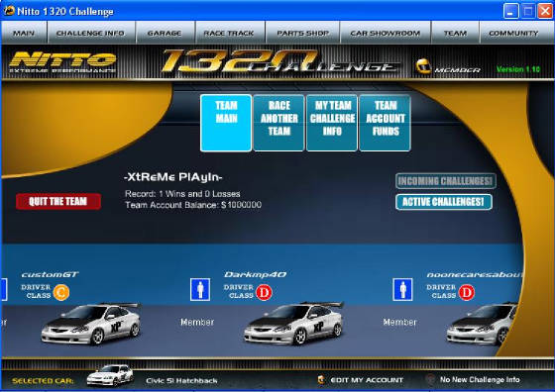Open the Garage menu
Screen dimensions: 555x392
pos(165,33)
